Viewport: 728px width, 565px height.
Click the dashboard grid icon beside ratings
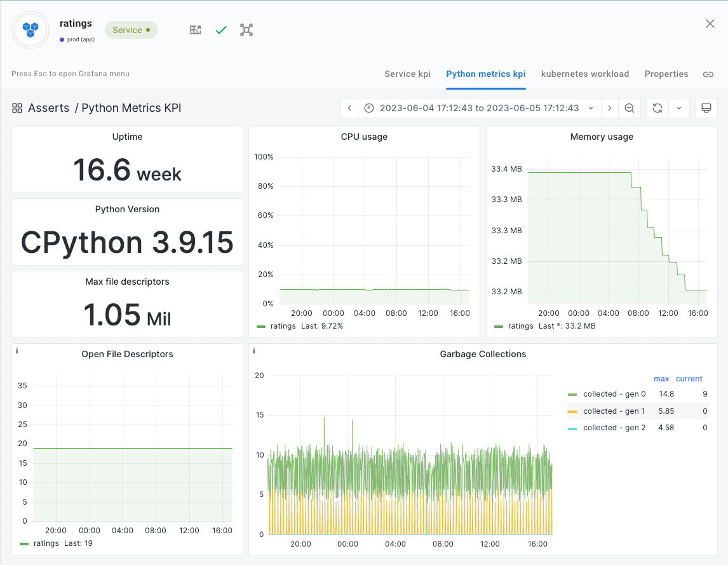tap(196, 30)
